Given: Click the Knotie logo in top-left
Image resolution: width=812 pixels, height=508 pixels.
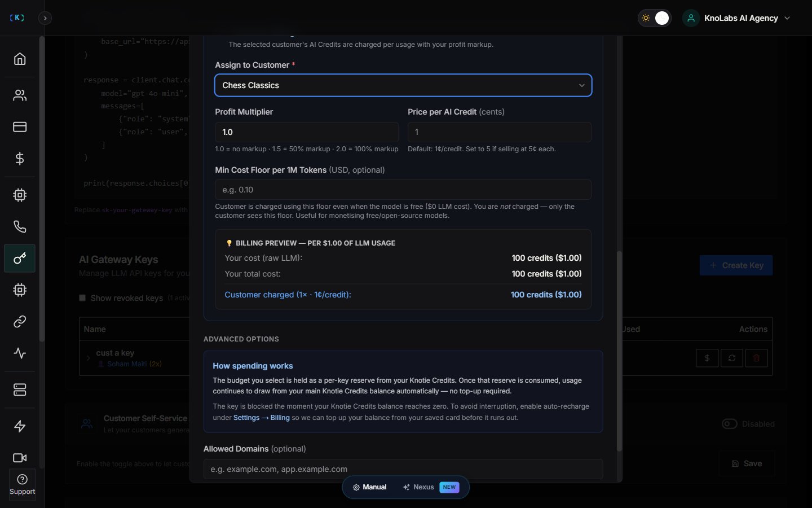Looking at the screenshot, I should click(x=17, y=17).
